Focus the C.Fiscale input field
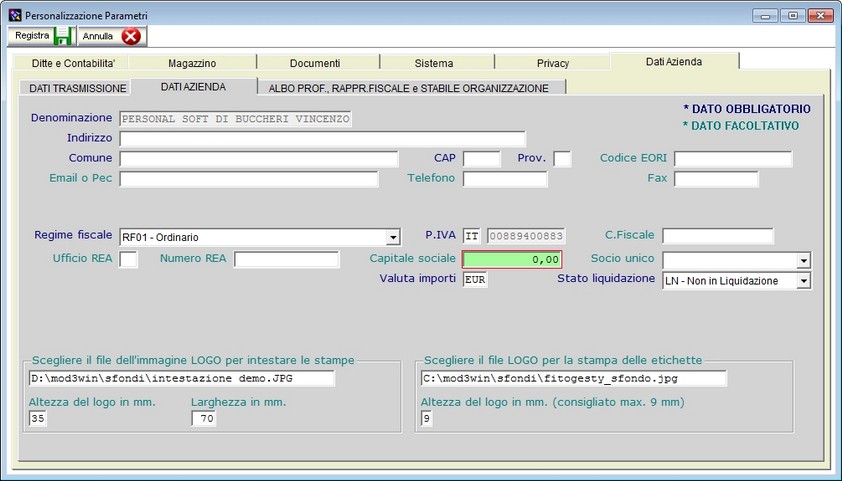 [718, 236]
